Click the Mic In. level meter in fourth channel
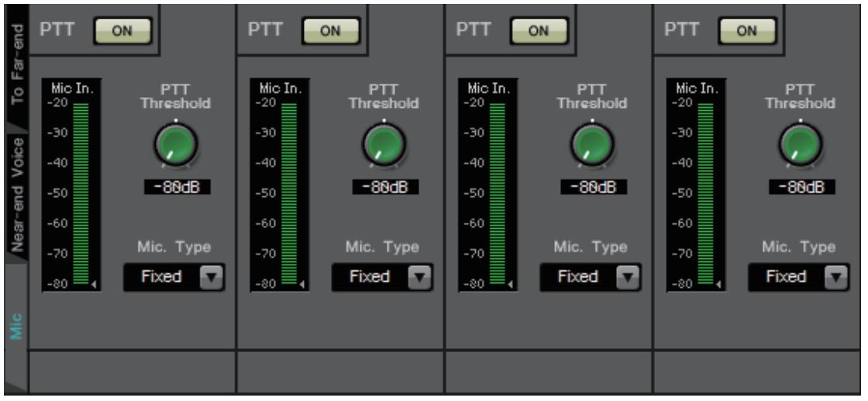The image size is (868, 401). coord(696,185)
